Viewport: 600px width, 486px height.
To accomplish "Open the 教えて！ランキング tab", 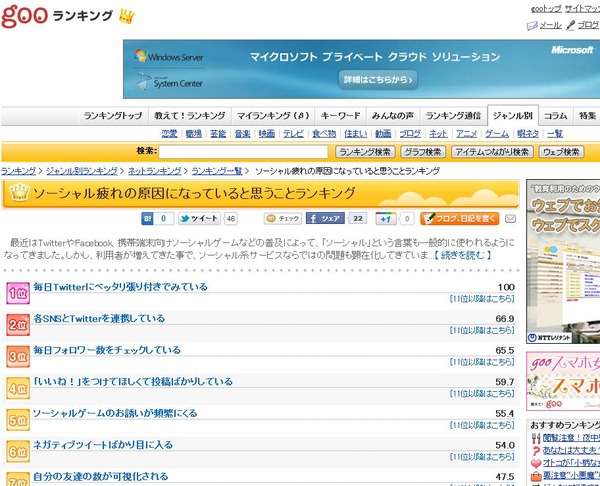I will (190, 116).
